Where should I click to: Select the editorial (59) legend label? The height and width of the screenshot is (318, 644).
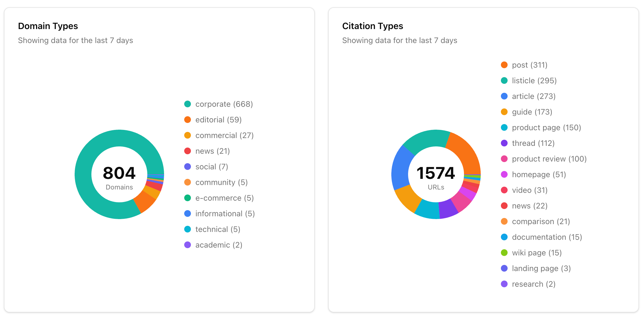pos(218,120)
